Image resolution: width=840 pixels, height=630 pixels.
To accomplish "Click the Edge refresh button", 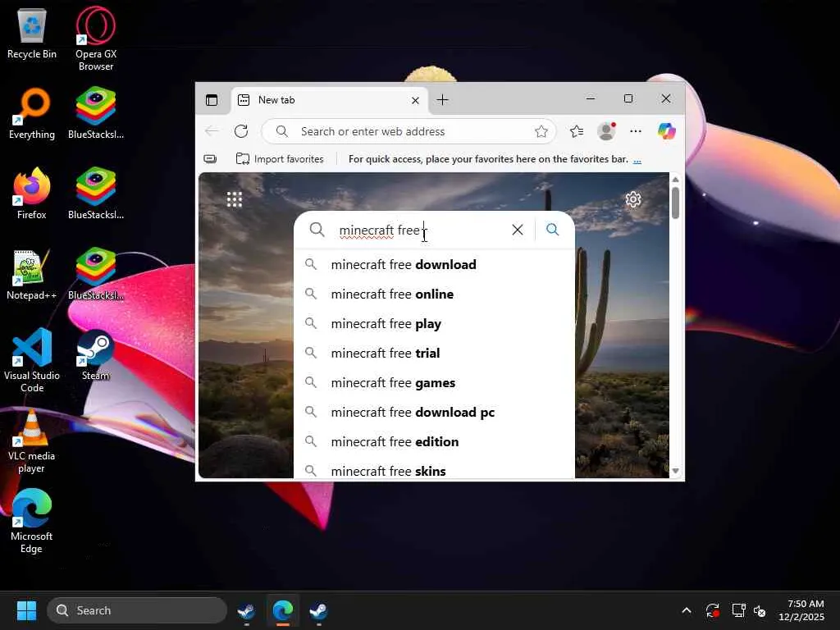I will (x=241, y=131).
